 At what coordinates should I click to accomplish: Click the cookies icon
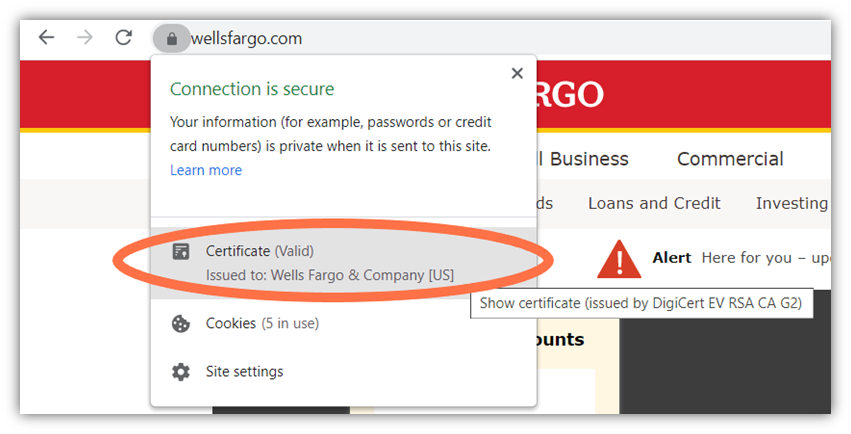pyautogui.click(x=181, y=324)
